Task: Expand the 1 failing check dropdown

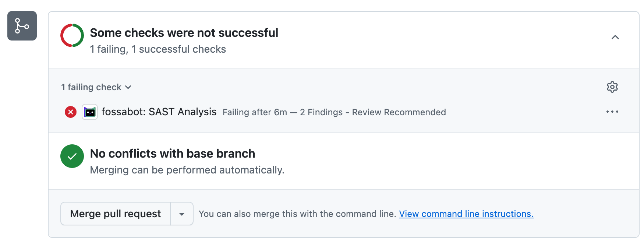Action: pos(96,87)
